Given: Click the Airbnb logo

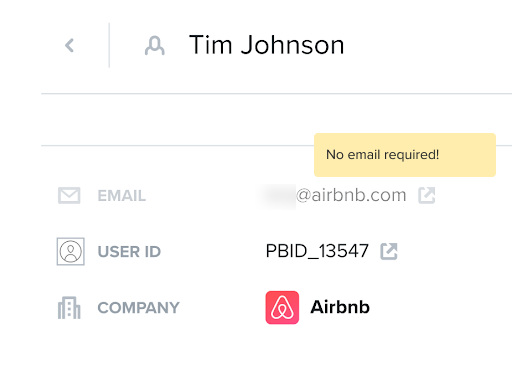Looking at the screenshot, I should click(282, 307).
